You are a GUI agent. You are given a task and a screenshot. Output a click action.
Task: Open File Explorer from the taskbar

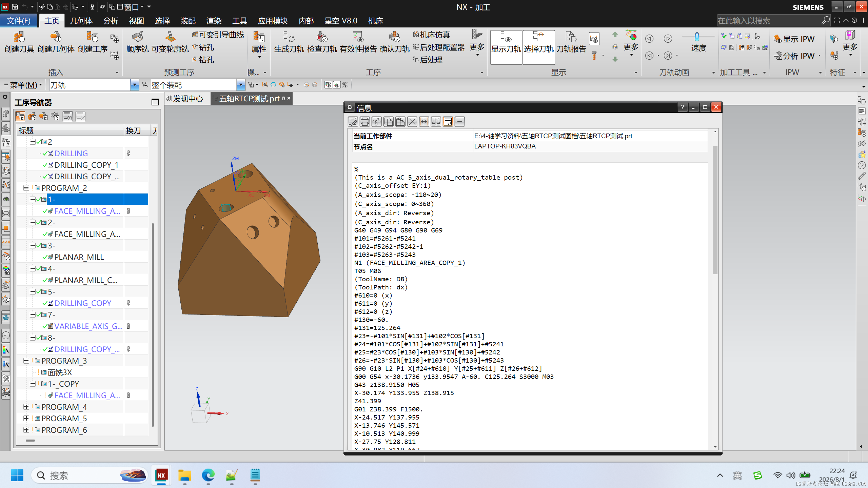pos(185,475)
